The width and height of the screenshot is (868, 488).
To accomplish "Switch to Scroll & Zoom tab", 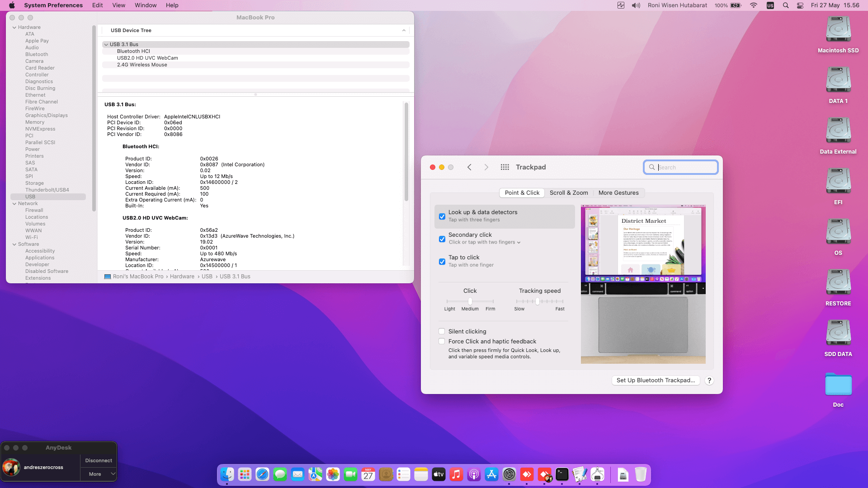I will coord(569,193).
